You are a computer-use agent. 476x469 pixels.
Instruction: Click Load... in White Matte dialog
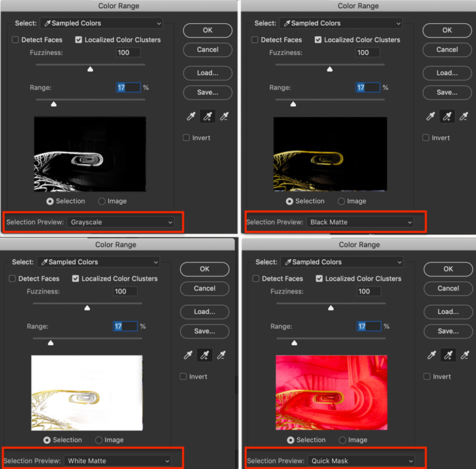click(x=205, y=312)
